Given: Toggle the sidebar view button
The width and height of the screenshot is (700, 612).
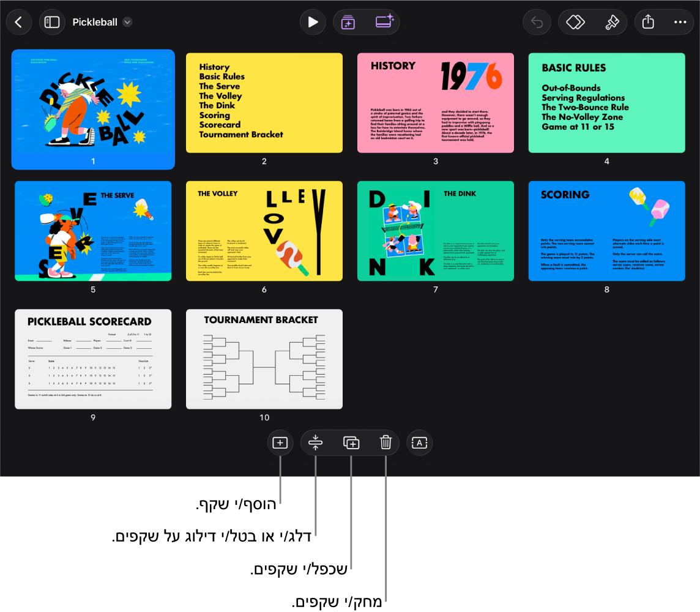Looking at the screenshot, I should pos(52,22).
